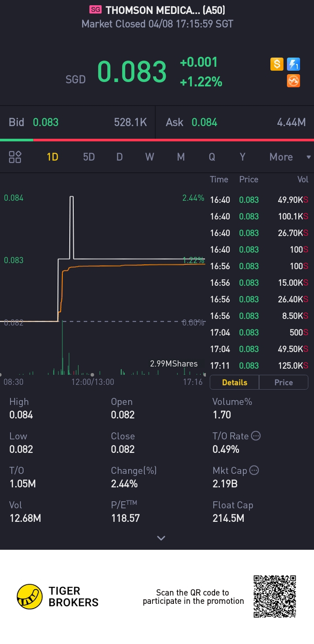Switch to the M monthly chart

pos(181,157)
